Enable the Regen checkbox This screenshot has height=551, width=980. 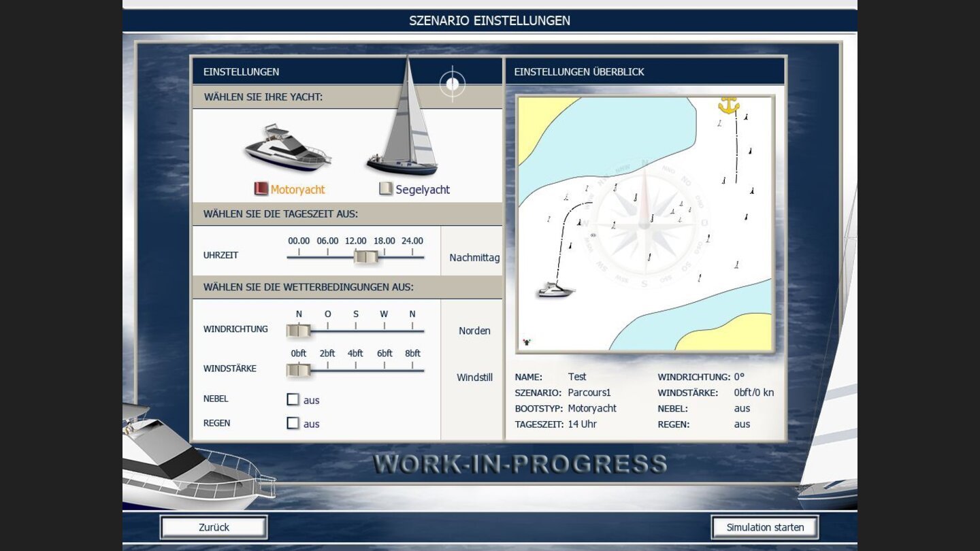coord(293,423)
